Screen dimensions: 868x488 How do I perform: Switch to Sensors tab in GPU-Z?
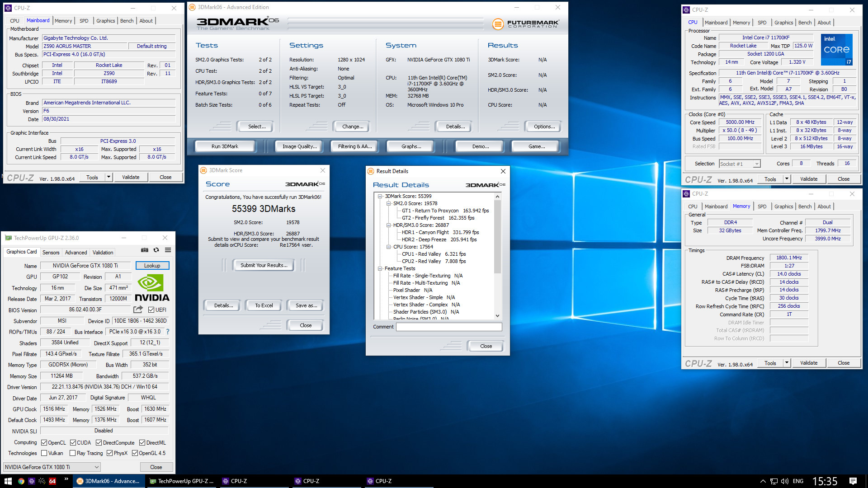coord(51,253)
